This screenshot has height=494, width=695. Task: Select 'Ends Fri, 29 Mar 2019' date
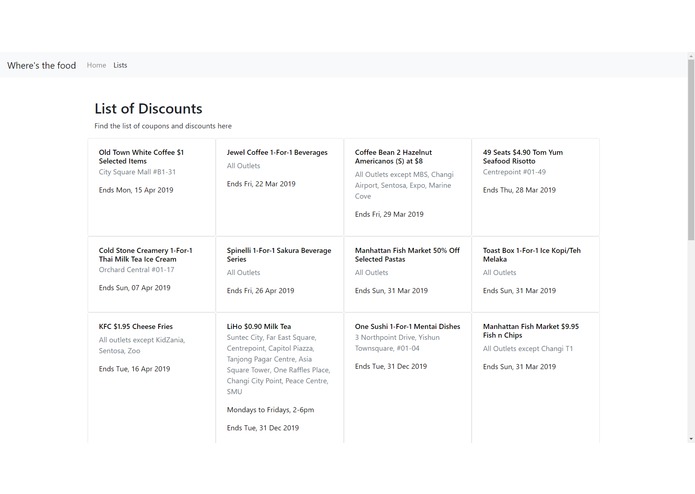[389, 214]
